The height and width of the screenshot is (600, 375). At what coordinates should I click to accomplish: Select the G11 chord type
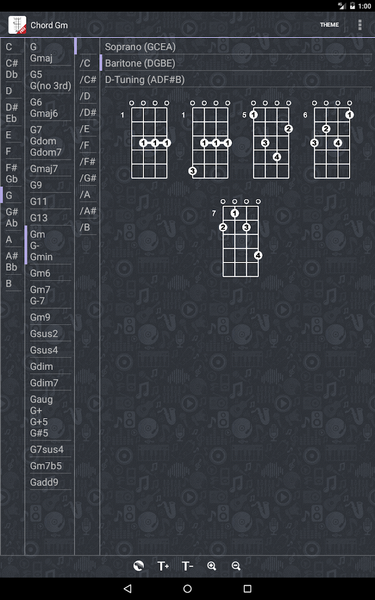pos(50,201)
